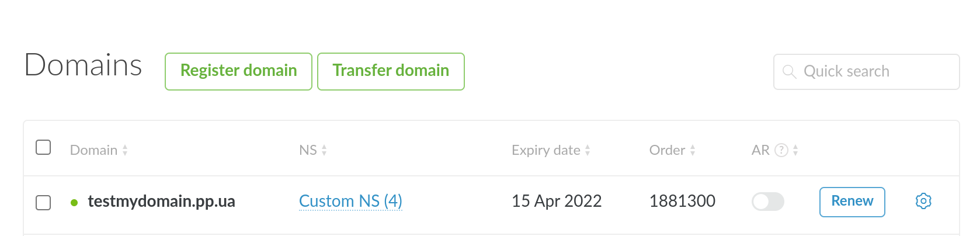Click the sort arrows after AR help icon

point(795,151)
